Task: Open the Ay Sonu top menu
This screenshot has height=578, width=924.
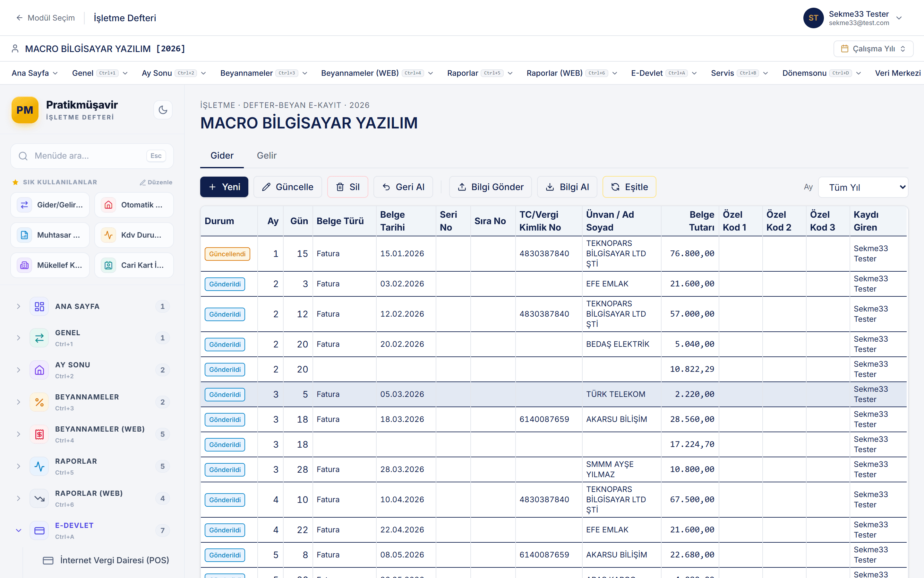Action: [174, 73]
